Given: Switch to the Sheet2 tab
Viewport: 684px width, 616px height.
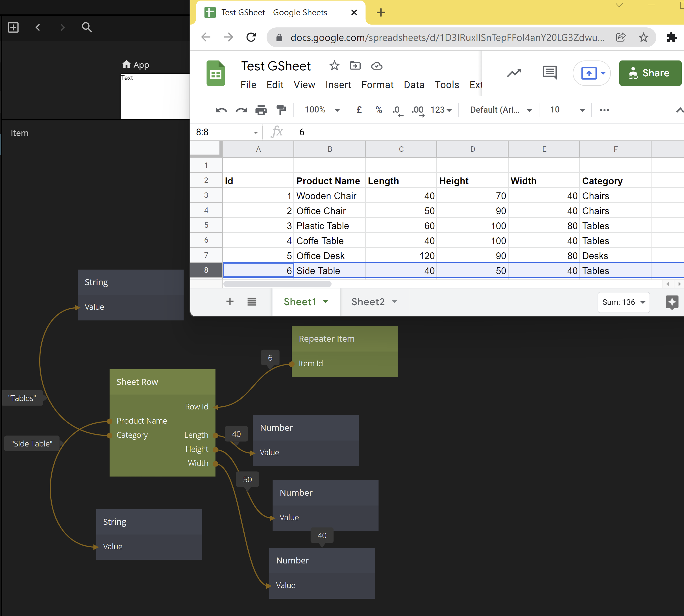Looking at the screenshot, I should pos(368,302).
